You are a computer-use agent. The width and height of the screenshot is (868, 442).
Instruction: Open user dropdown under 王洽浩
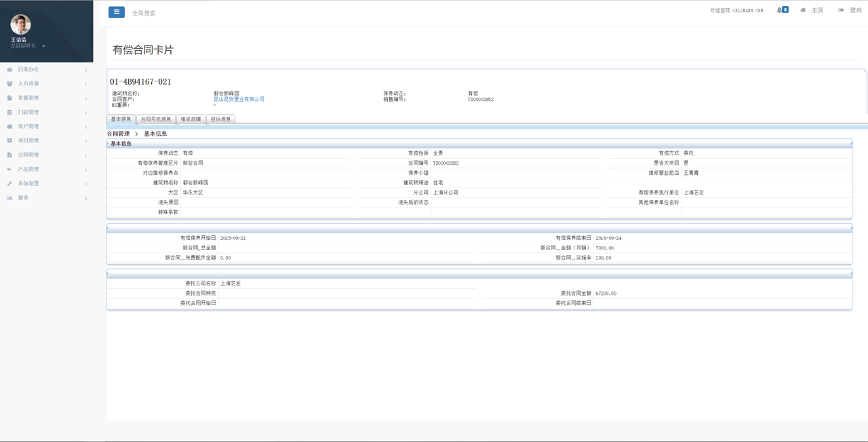pos(43,46)
